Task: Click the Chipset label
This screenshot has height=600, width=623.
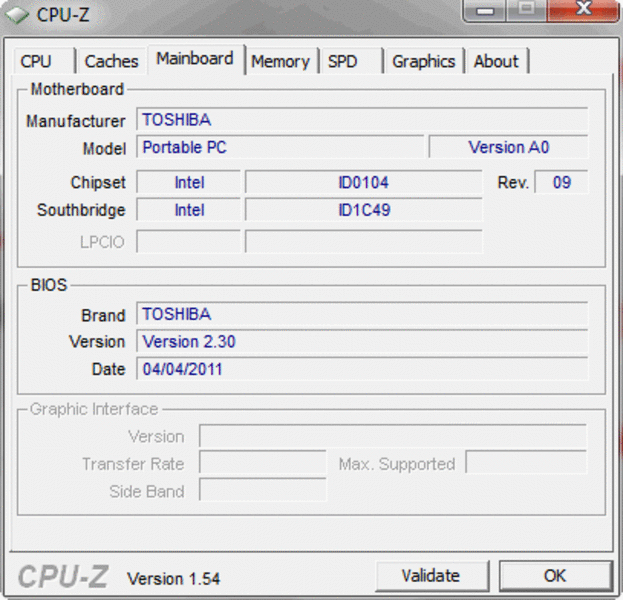Action: pyautogui.click(x=98, y=182)
